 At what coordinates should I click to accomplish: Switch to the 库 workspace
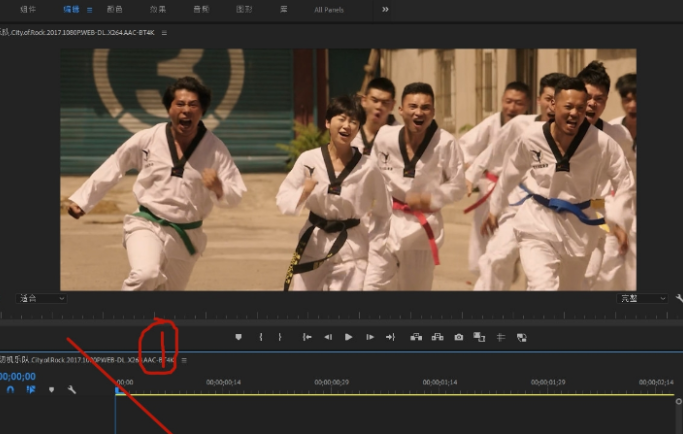coord(284,9)
